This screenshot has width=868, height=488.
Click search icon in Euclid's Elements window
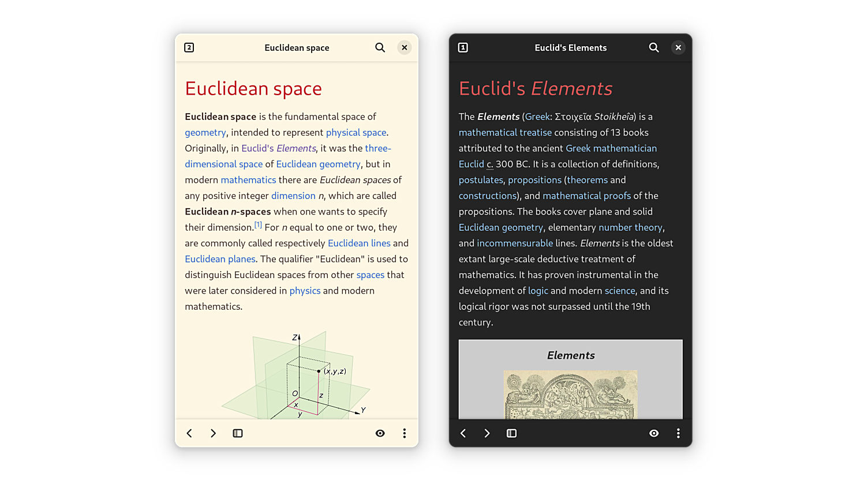(x=653, y=48)
